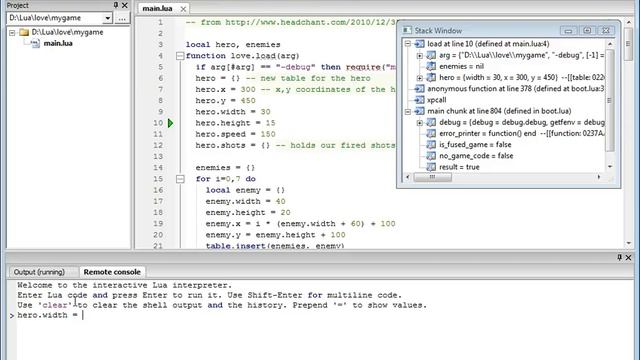Click the 'hero.speed = 150' code line
Image resolution: width=640 pixels, height=360 pixels.
[x=235, y=134]
